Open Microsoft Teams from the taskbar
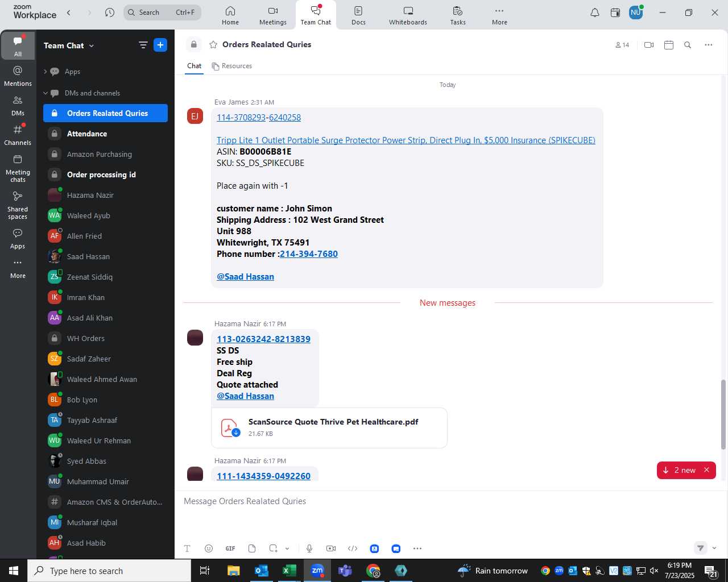728x582 pixels. (345, 571)
